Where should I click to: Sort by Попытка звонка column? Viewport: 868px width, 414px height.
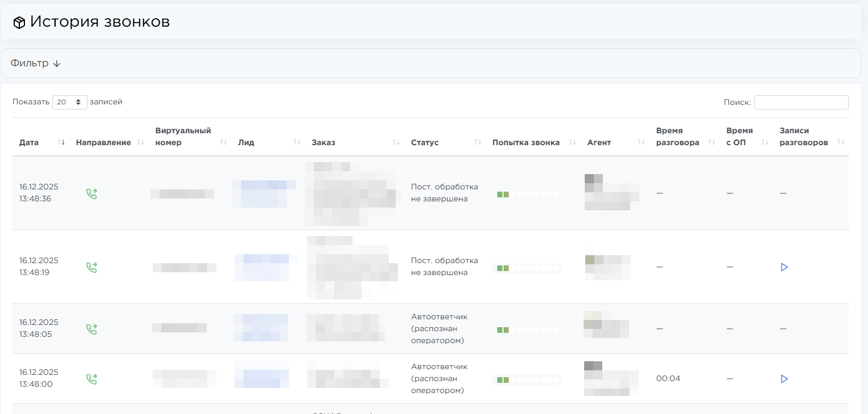click(x=526, y=142)
